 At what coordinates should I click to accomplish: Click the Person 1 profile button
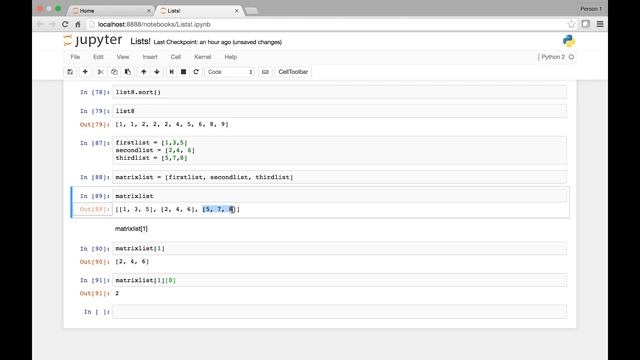pos(591,9)
